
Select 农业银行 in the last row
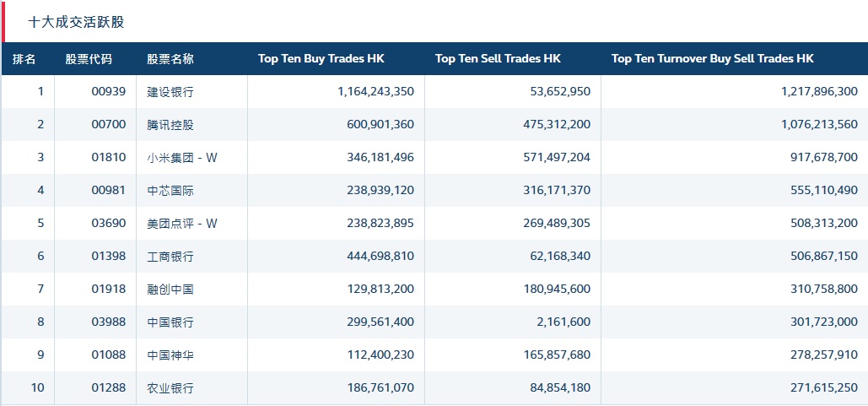(170, 388)
